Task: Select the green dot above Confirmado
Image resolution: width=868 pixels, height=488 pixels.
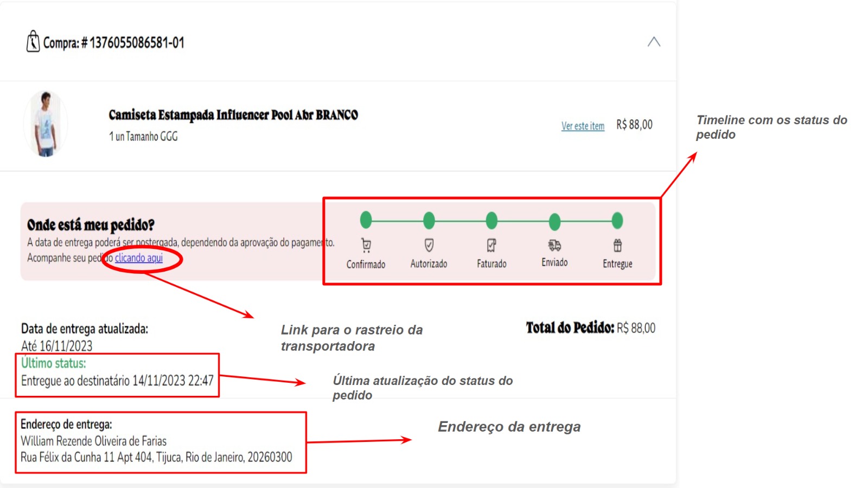Action: (x=366, y=220)
